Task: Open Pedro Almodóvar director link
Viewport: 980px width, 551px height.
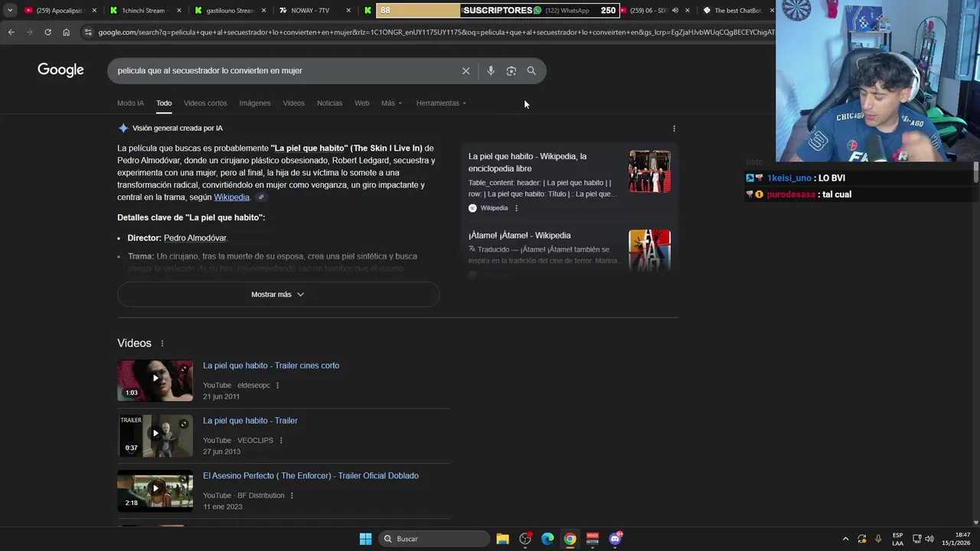Action: click(x=194, y=238)
